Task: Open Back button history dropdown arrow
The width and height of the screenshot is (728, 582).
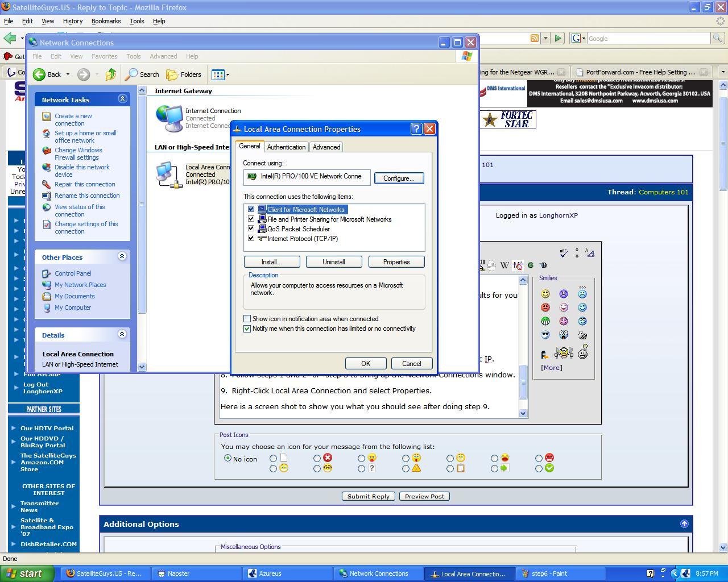Action: [68, 74]
